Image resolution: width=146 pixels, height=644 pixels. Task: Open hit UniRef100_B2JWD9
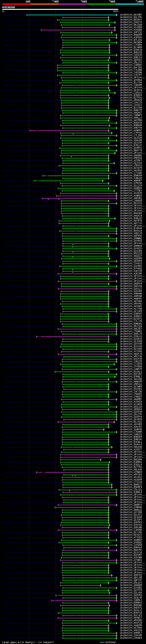(x=131, y=48)
